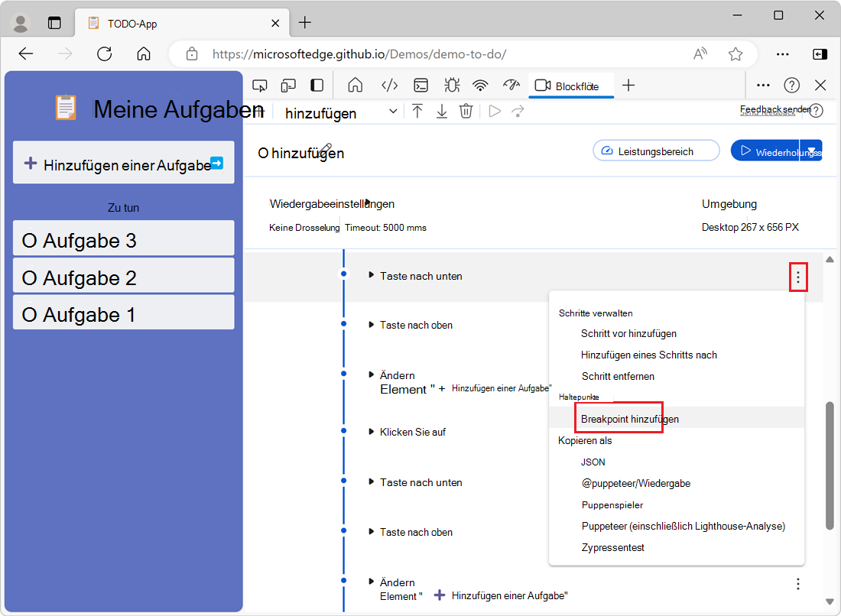Toggle the DevTools sidebar dock icon

point(317,86)
